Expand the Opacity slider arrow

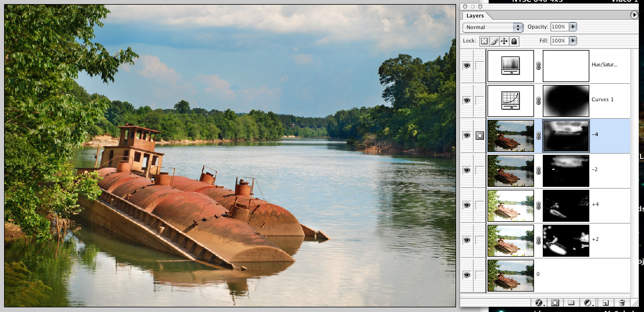coord(573,27)
